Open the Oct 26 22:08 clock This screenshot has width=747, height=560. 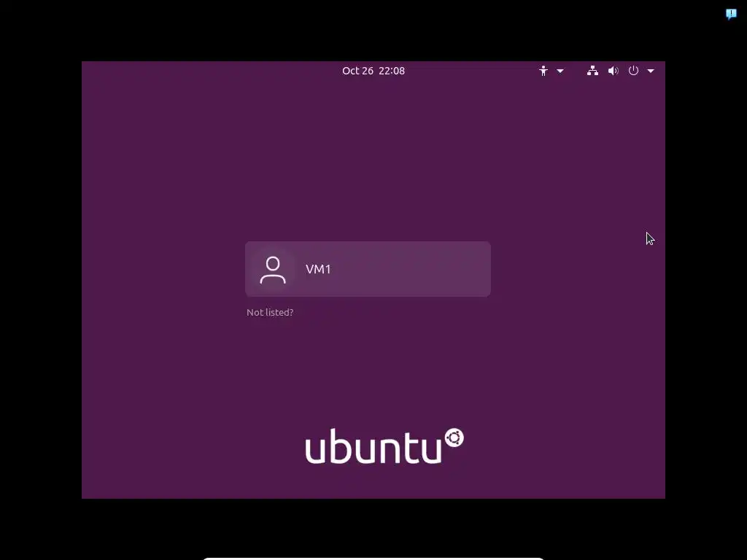[x=373, y=71]
